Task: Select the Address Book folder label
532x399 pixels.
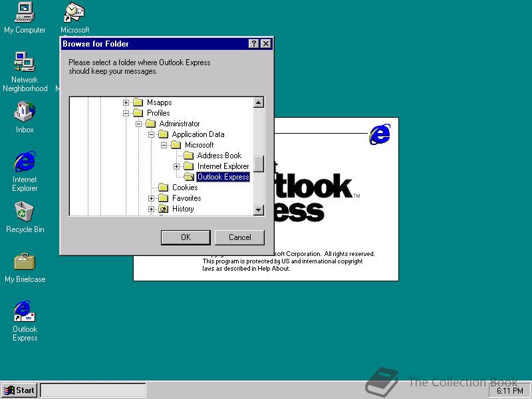Action: pyautogui.click(x=219, y=156)
